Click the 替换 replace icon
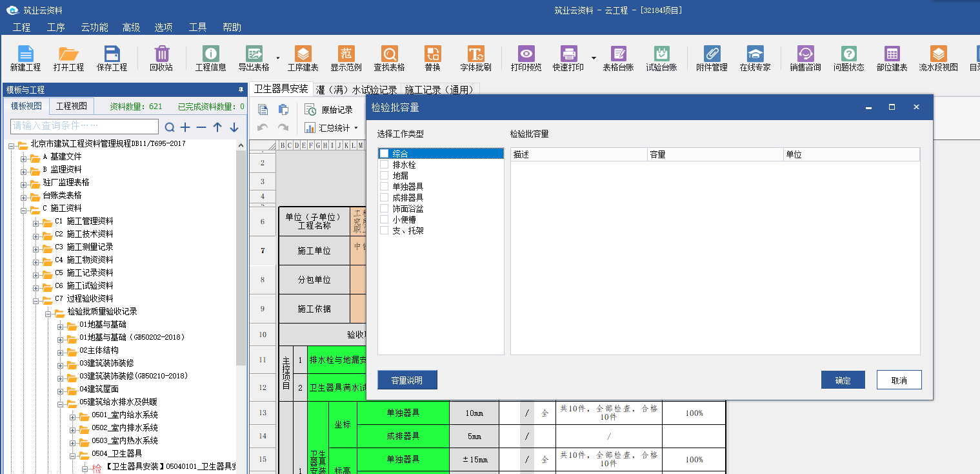Screen dimensions: 980x474 click(x=432, y=59)
